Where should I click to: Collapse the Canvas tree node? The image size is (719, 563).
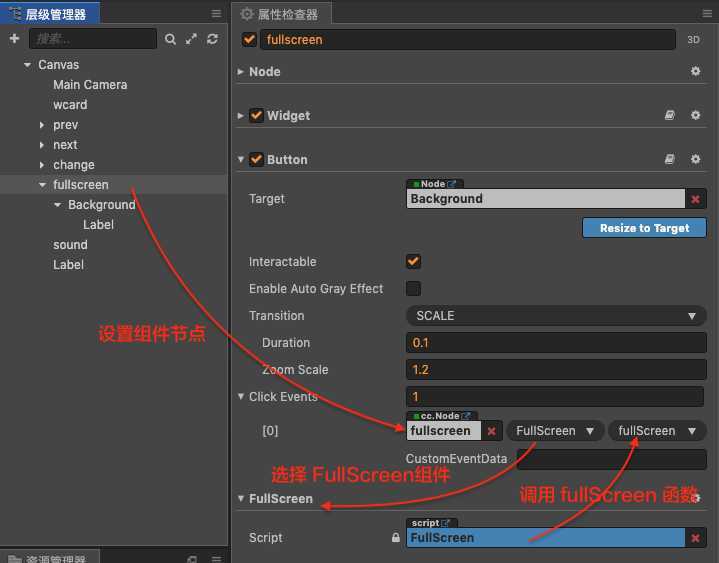click(x=28, y=65)
